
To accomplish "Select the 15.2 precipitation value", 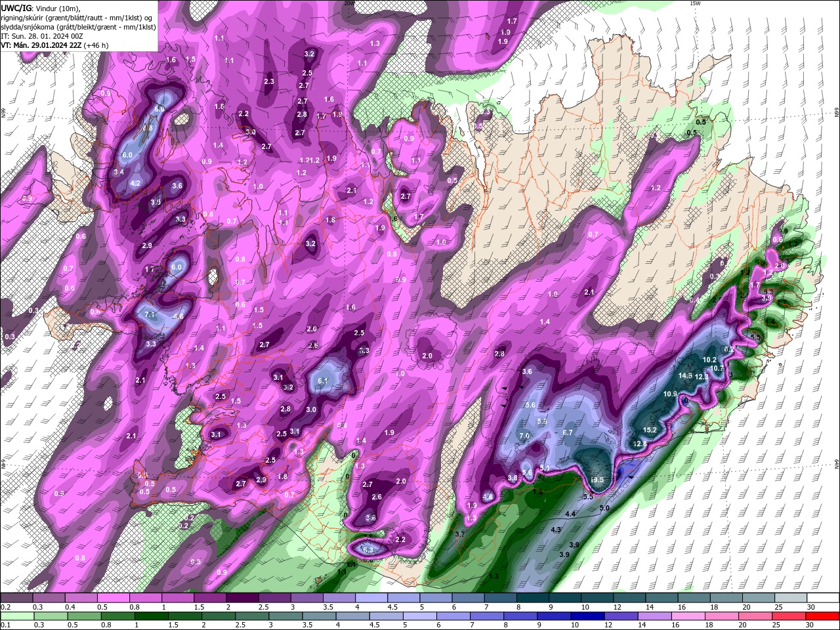I will [650, 430].
